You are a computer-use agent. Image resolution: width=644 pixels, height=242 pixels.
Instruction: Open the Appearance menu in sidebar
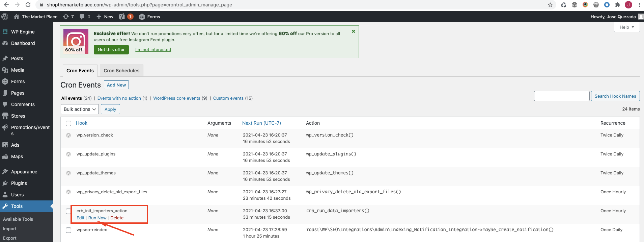24,172
